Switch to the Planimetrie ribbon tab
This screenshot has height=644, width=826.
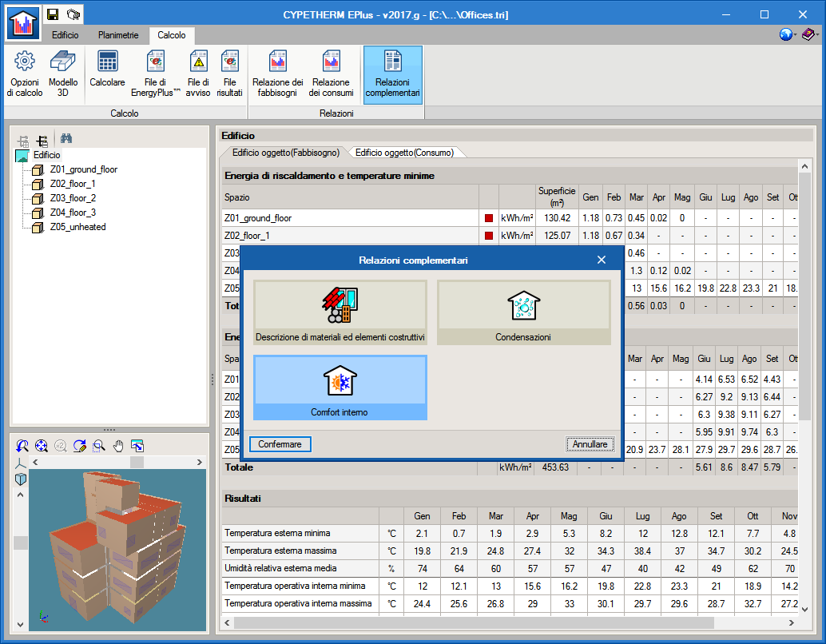(118, 35)
